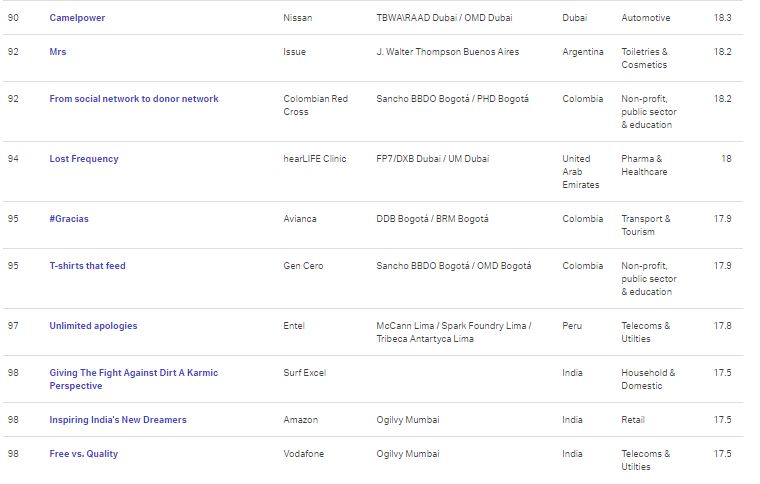Viewport: 760px width, 484px height.
Task: Click the Colombian Red Cross brand cell
Action: pyautogui.click(x=316, y=105)
